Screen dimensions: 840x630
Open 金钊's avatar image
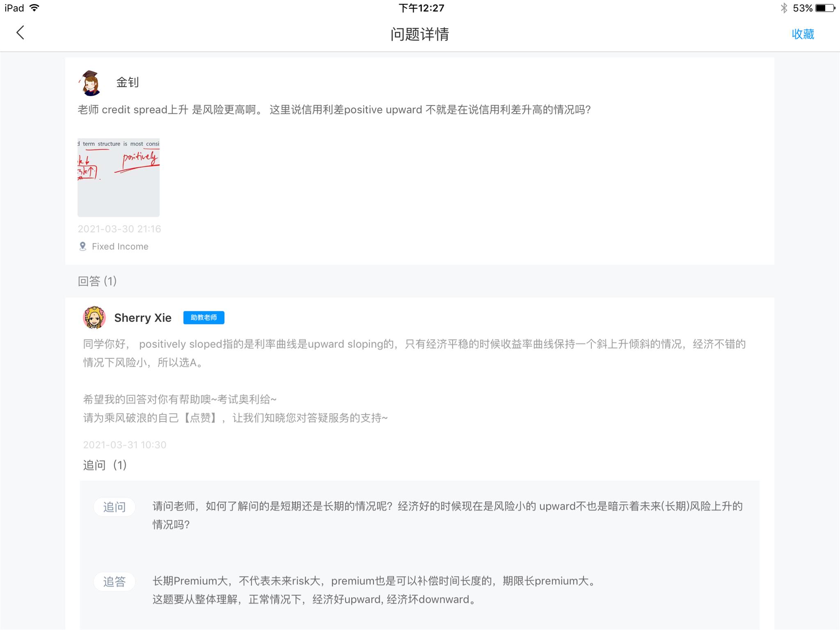coord(90,83)
